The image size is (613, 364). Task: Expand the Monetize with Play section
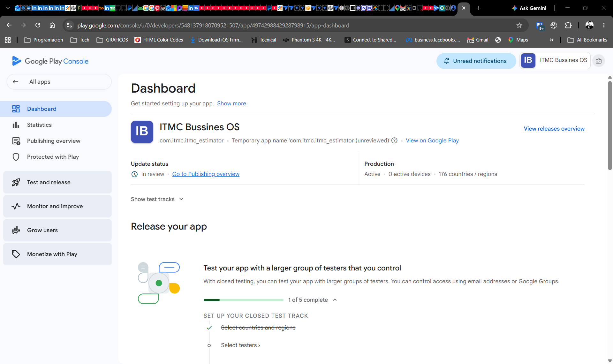(x=57, y=254)
